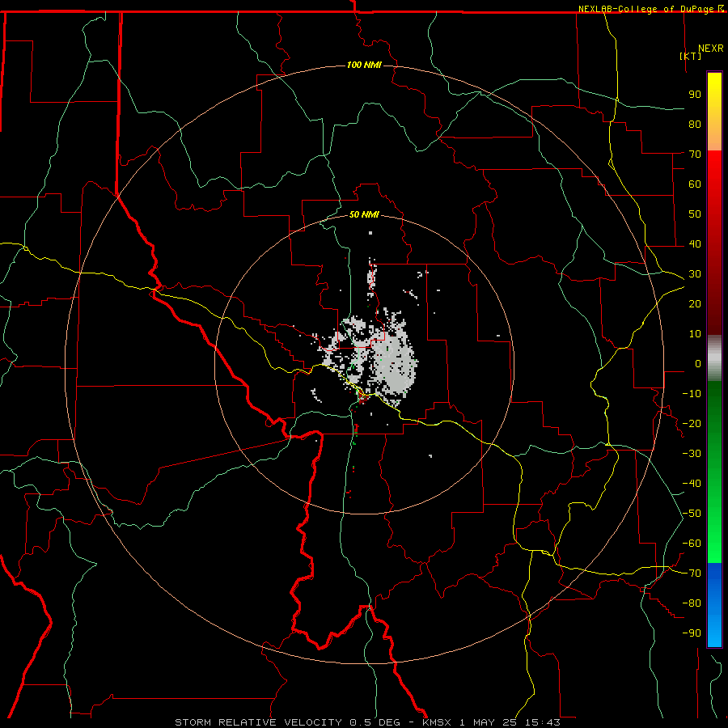The image size is (728, 728).
Task: Click the "50" value on the velocity scale
Action: pyautogui.click(x=695, y=214)
